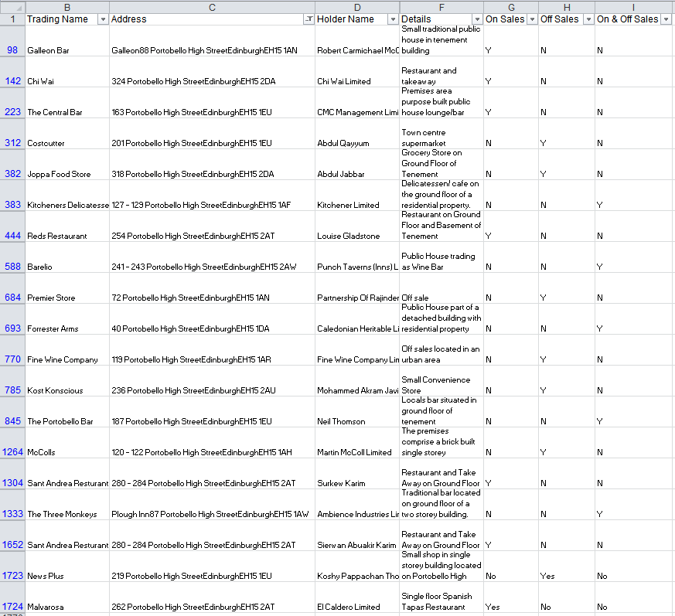Image resolution: width=675 pixels, height=616 pixels.
Task: Click address 262 Portobello High Street
Action: (x=212, y=597)
